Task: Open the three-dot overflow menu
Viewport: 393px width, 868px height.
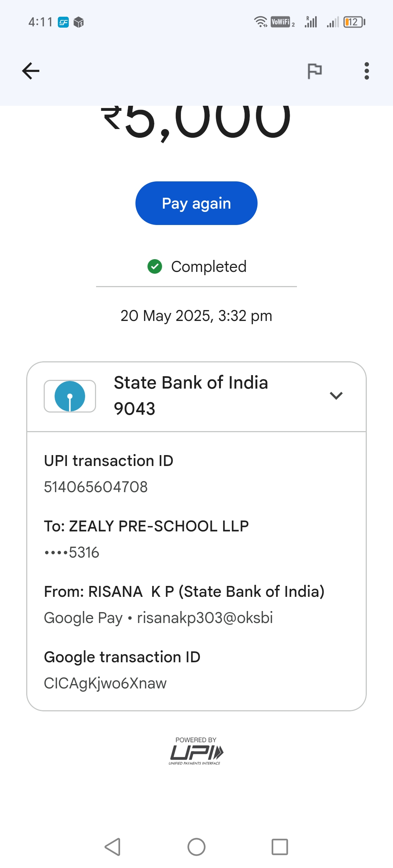Action: point(366,71)
